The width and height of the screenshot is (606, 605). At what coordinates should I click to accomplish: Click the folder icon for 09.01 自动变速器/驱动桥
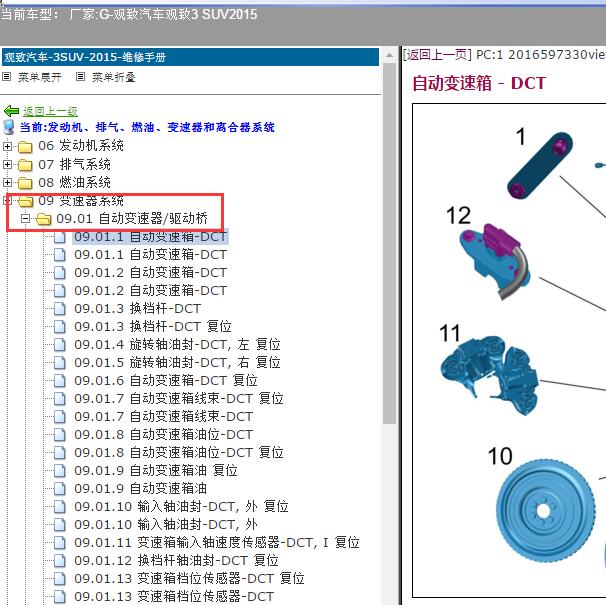coord(44,219)
